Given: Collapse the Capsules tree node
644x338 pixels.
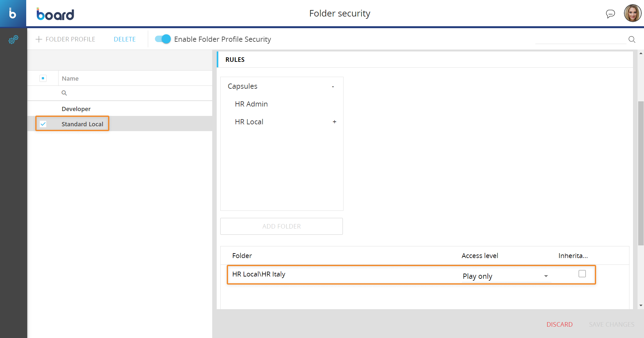Looking at the screenshot, I should pyautogui.click(x=333, y=86).
